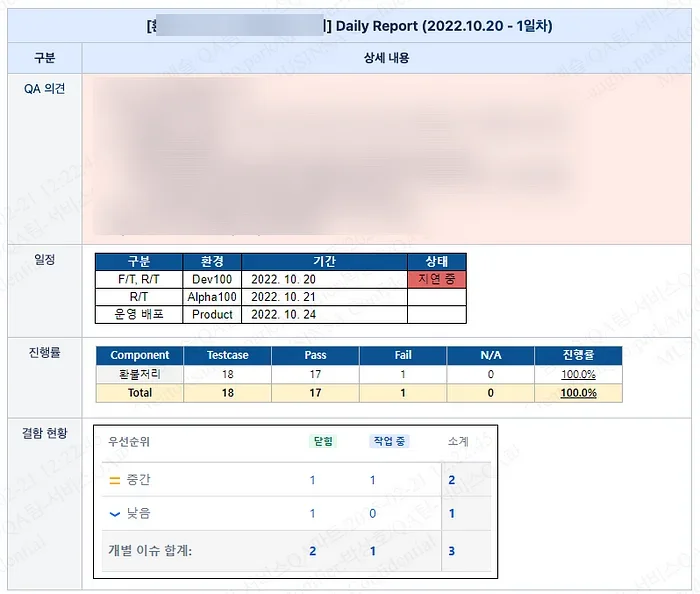This screenshot has height=594, width=700.
Task: Click the 작업 중 status label
Action: click(389, 441)
